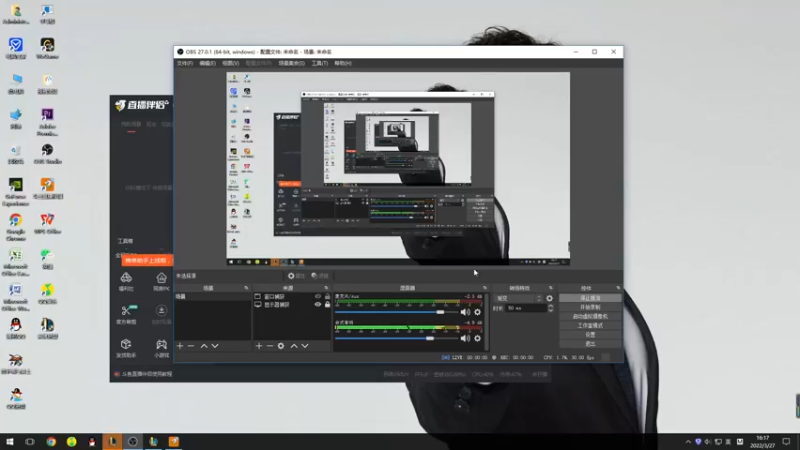Mute the 麦克风/Aux audio channel
Screen dimensions: 800x450
click(465, 312)
